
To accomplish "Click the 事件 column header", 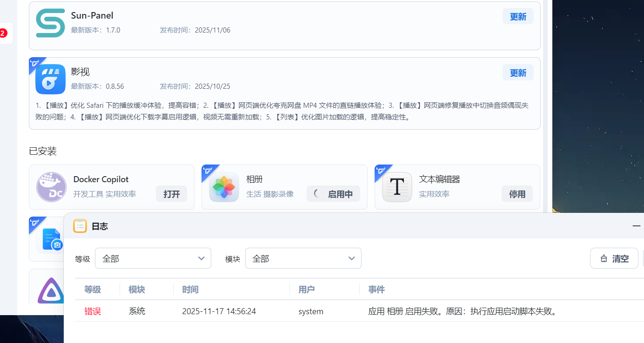I will [x=376, y=290].
